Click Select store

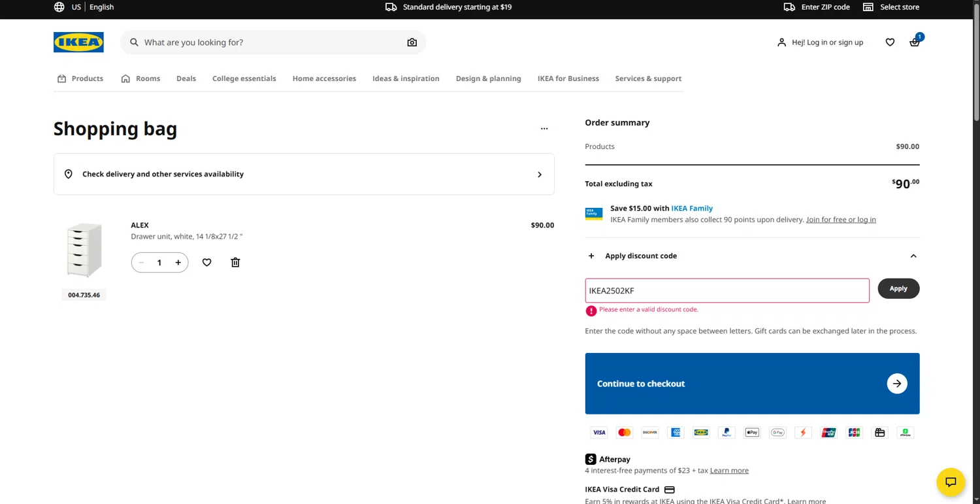(900, 7)
